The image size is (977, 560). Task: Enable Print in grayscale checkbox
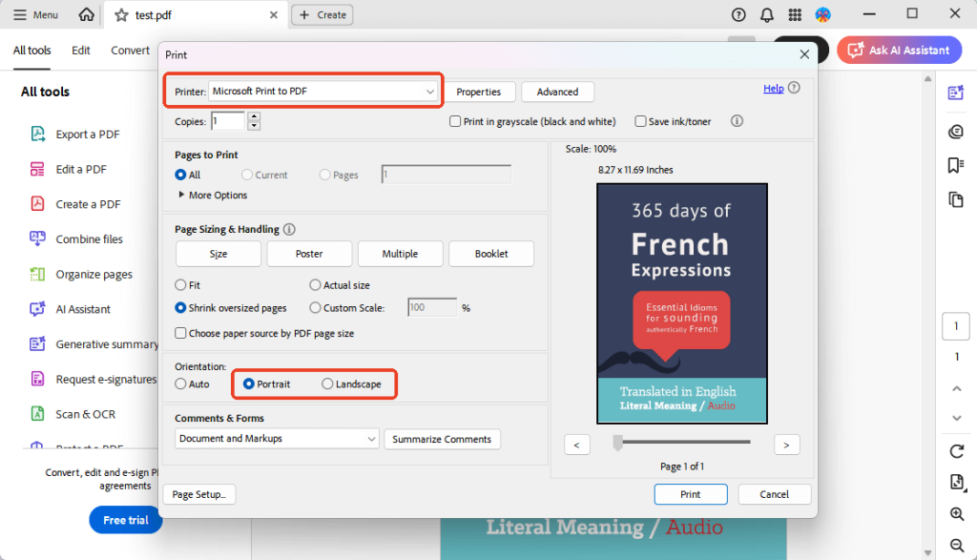[x=455, y=122]
